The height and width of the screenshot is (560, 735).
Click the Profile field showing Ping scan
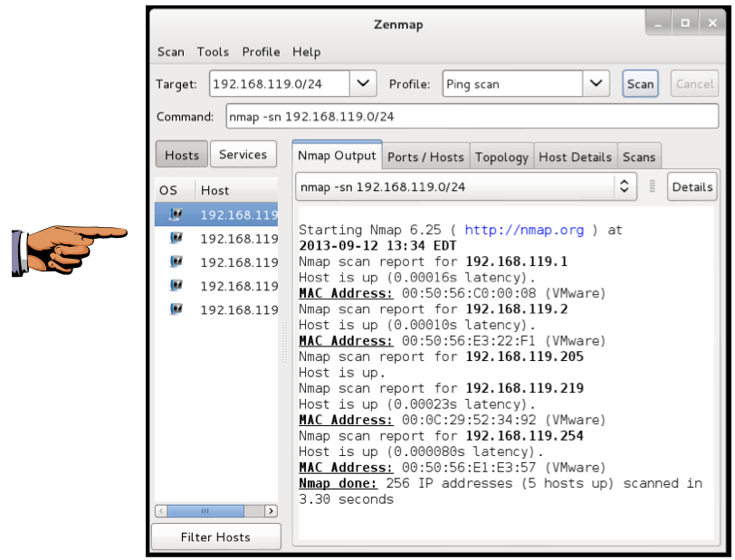[512, 83]
